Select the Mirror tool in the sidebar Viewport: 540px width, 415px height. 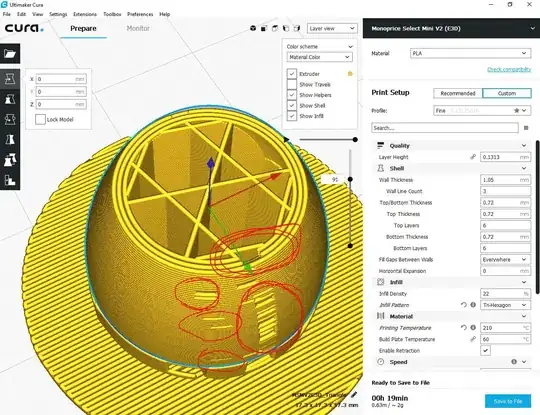(x=10, y=139)
